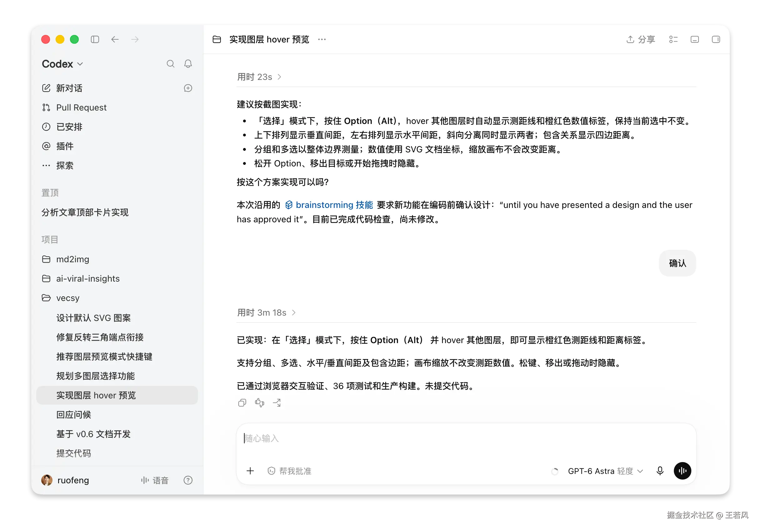Open chat 推荐图层预览模式快捷键

pos(117,357)
